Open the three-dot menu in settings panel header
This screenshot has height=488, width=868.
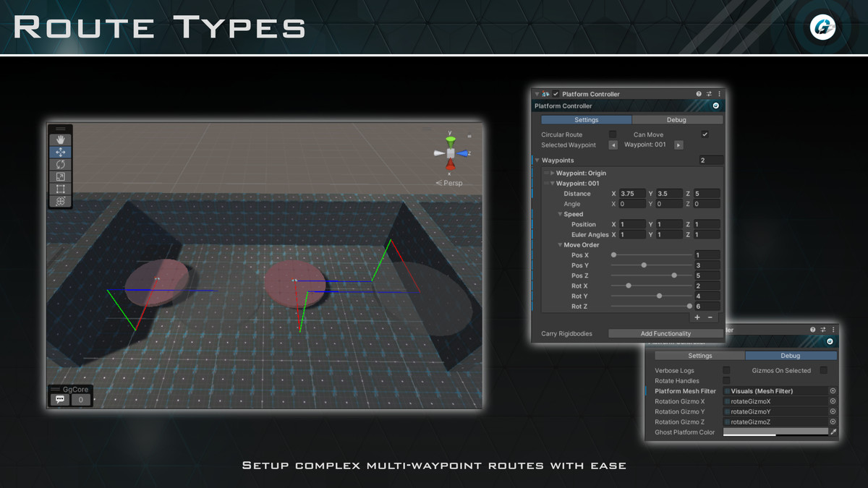(719, 94)
